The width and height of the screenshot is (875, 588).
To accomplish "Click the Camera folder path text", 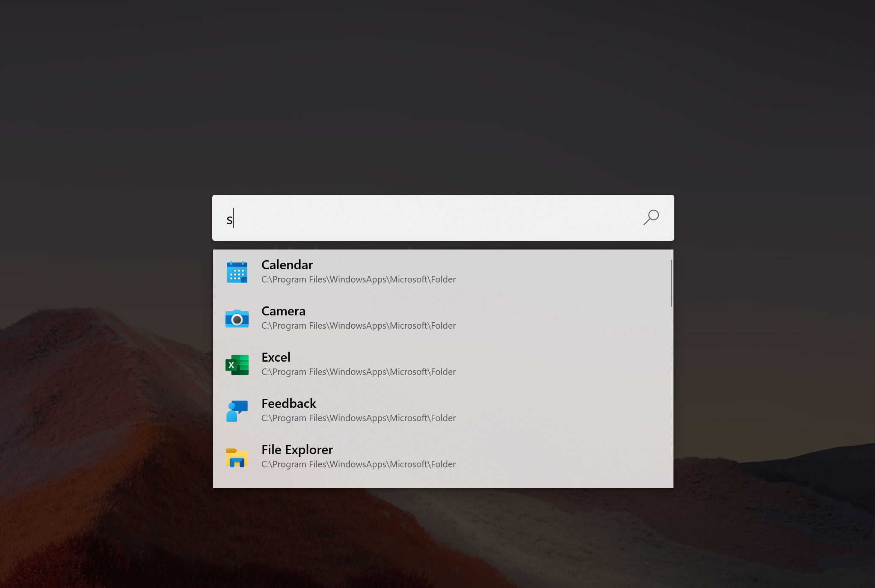I will (359, 326).
